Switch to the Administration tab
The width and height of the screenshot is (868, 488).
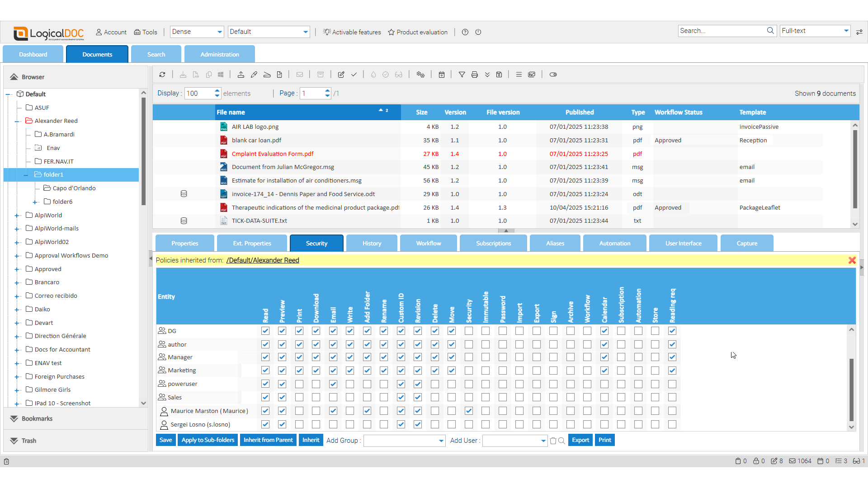click(220, 54)
